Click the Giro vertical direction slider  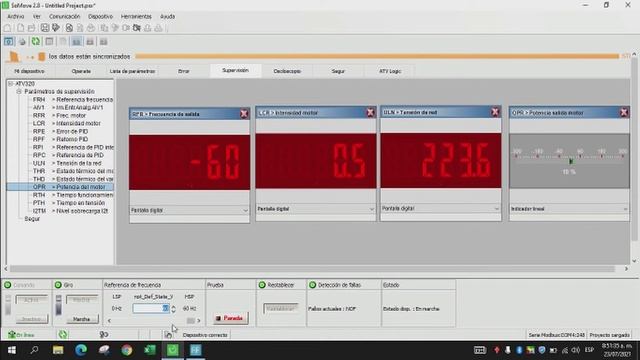pyautogui.click(x=58, y=305)
